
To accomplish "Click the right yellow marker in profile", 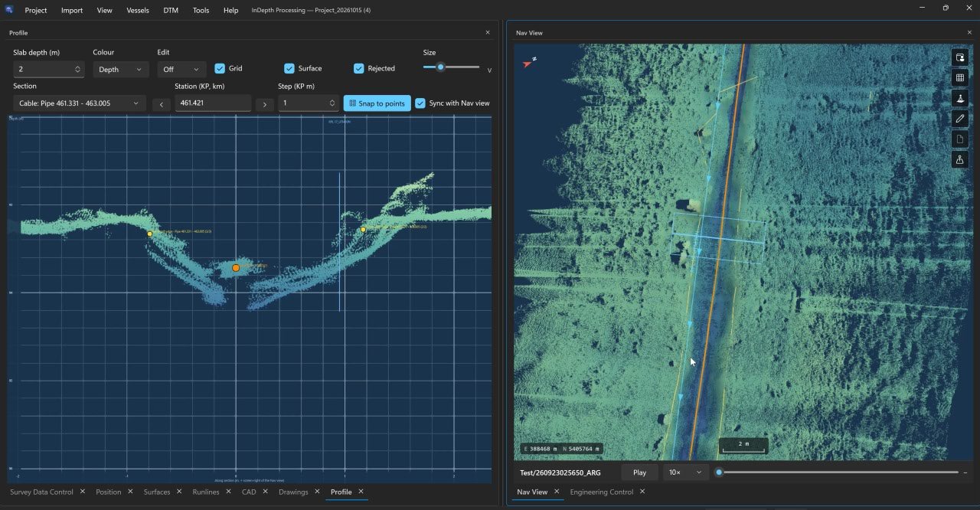I will (x=363, y=229).
